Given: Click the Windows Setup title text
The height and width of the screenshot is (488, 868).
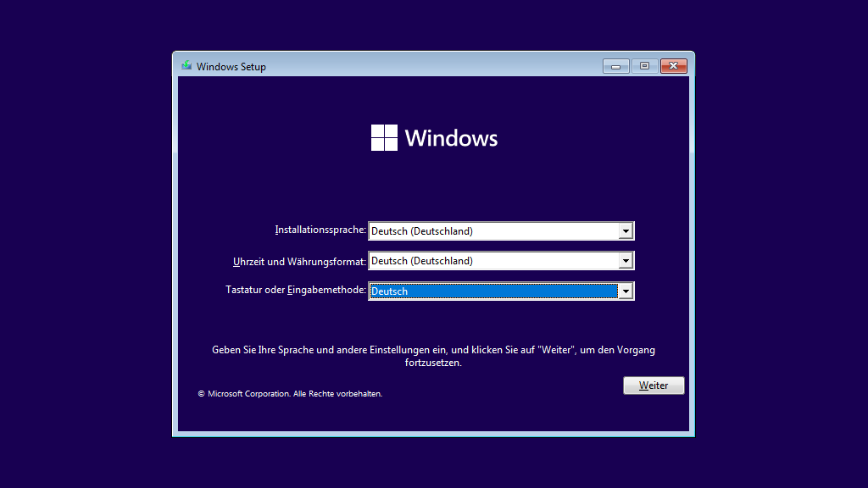Looking at the screenshot, I should click(231, 67).
